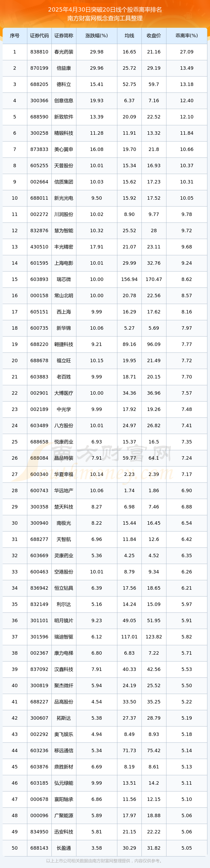The image size is (210, 868).
Task: Click stock name 鼎胜新材
Action: [x=64, y=767]
